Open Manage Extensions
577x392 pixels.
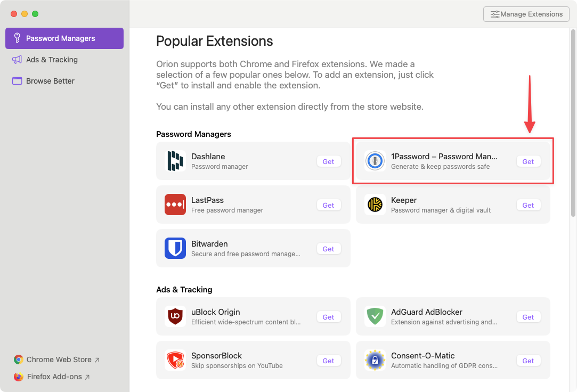(526, 14)
